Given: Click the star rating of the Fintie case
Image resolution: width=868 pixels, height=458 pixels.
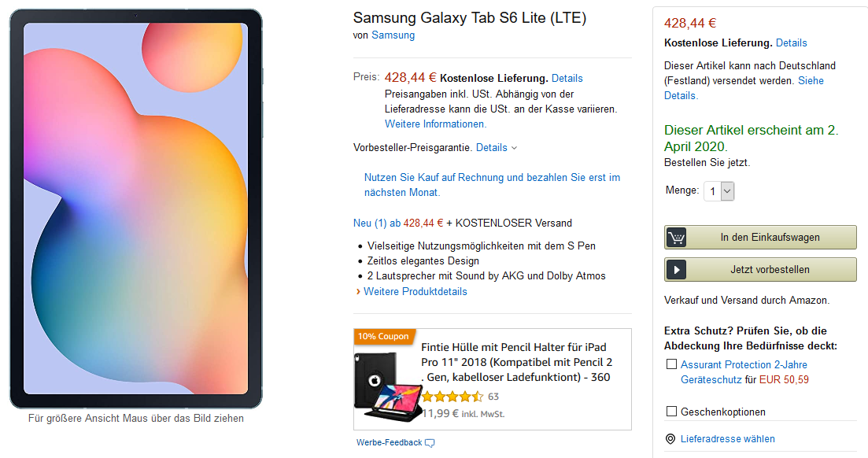Looking at the screenshot, I should pyautogui.click(x=452, y=397).
